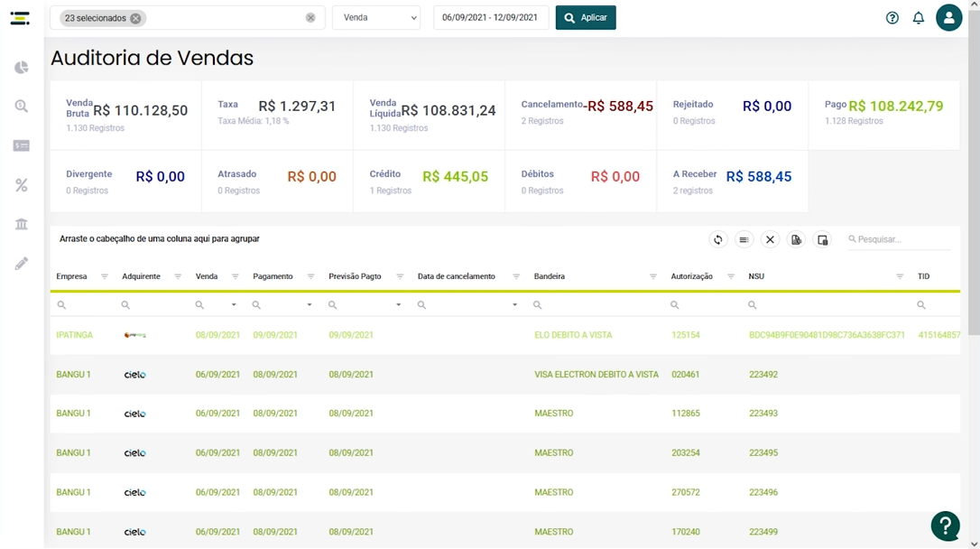The image size is (980, 549).
Task: Click the export document icon
Action: 796,239
